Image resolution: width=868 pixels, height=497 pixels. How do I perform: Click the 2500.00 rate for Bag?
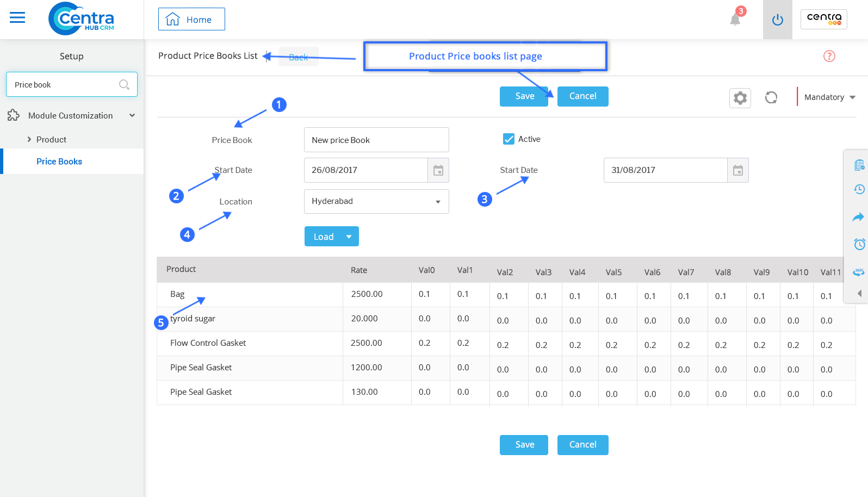pos(367,294)
